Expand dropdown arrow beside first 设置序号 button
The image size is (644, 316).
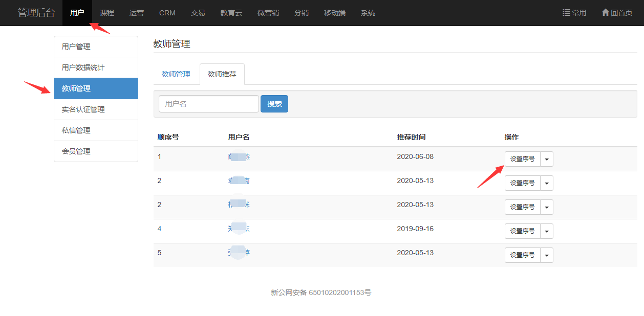pos(547,159)
